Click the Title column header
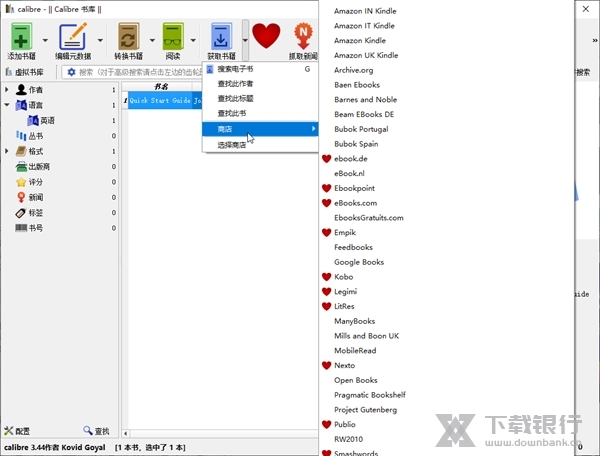 coord(161,86)
